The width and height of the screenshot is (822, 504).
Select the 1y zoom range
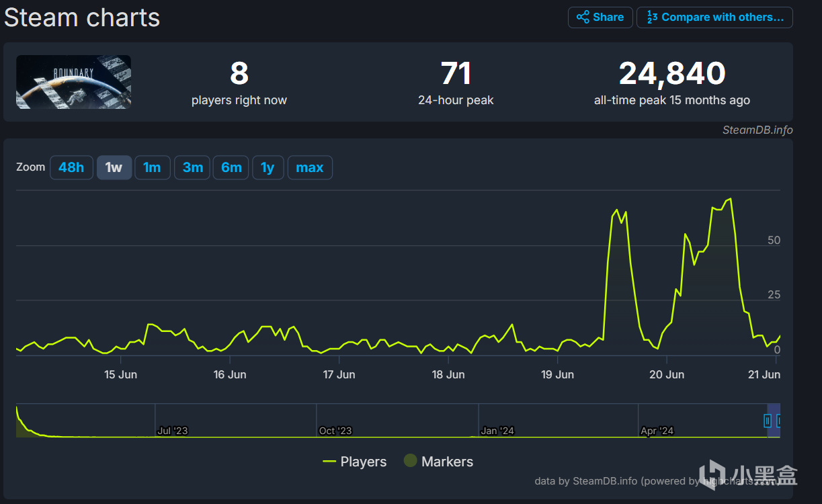[x=268, y=167]
